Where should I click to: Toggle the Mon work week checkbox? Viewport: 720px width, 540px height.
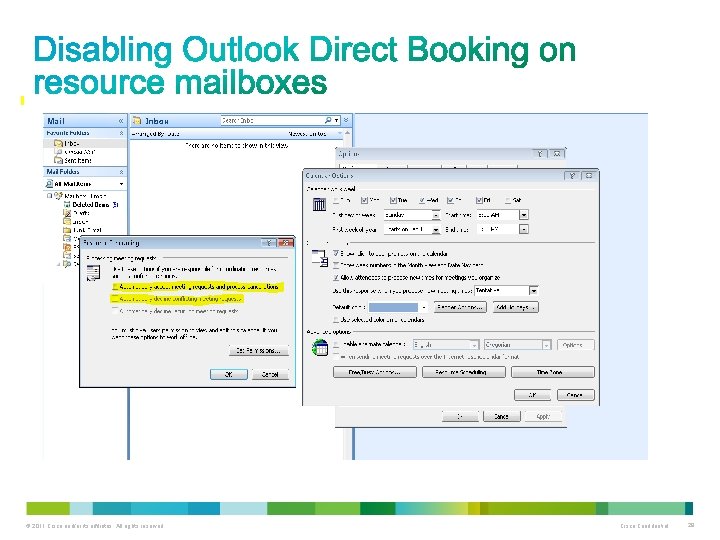click(x=365, y=200)
